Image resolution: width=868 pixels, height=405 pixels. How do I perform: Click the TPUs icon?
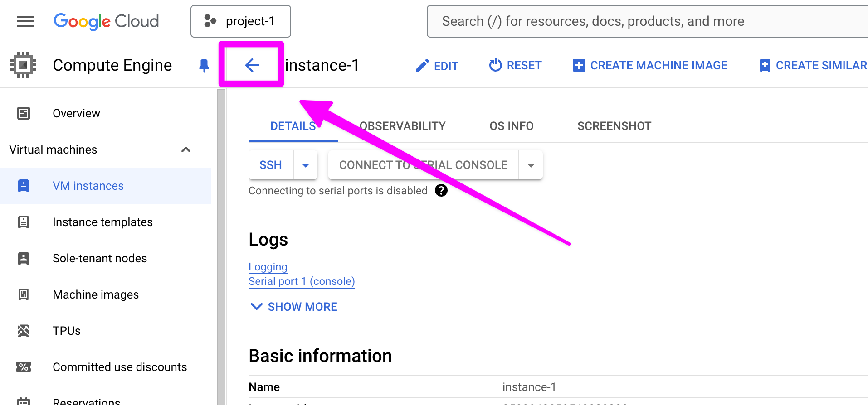[24, 331]
